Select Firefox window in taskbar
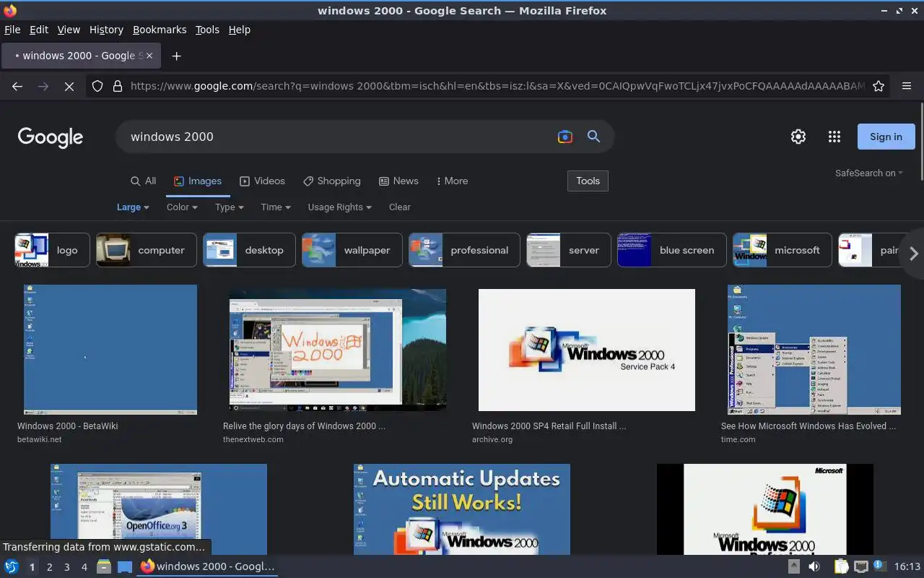Screen dimensions: 924x578 tap(208, 566)
